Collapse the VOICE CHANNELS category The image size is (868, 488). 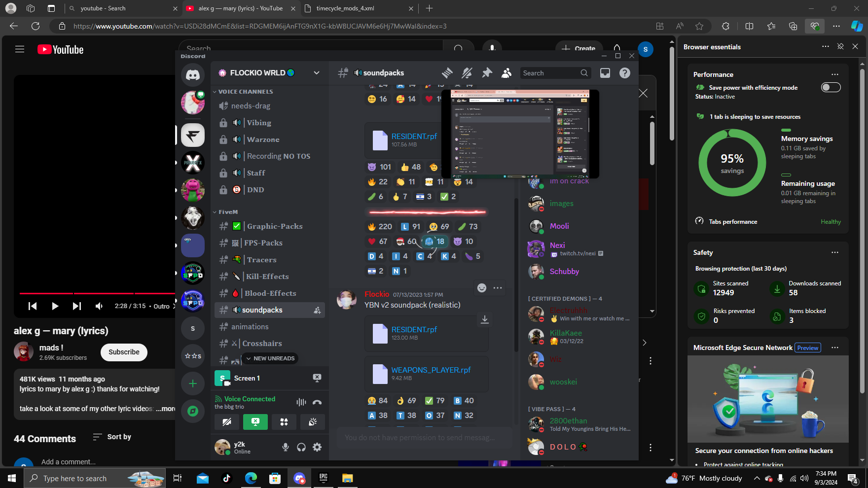coord(243,92)
